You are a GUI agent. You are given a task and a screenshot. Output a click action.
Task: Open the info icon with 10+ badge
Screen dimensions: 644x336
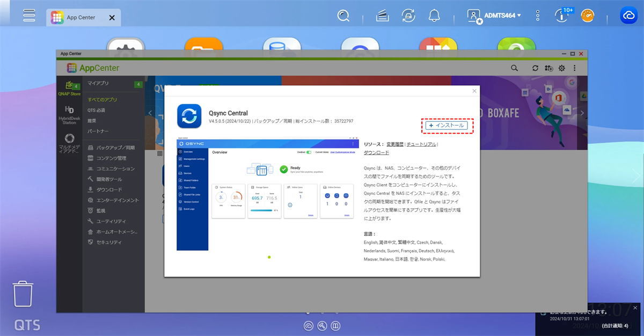click(x=562, y=16)
